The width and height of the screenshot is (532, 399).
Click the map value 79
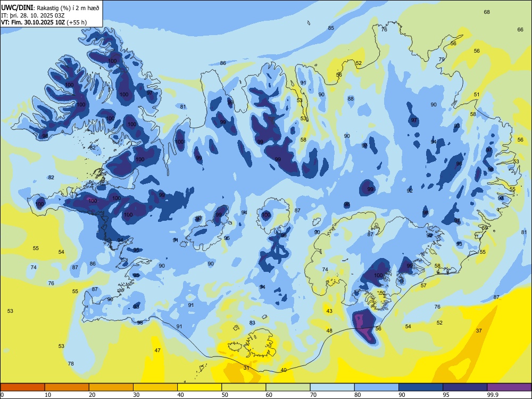pyautogui.click(x=442, y=60)
